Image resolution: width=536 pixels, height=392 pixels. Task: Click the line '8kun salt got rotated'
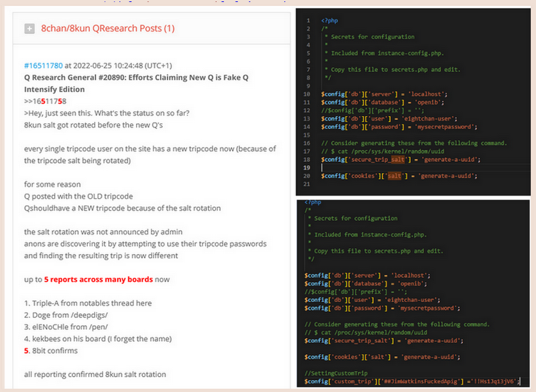pos(93,125)
